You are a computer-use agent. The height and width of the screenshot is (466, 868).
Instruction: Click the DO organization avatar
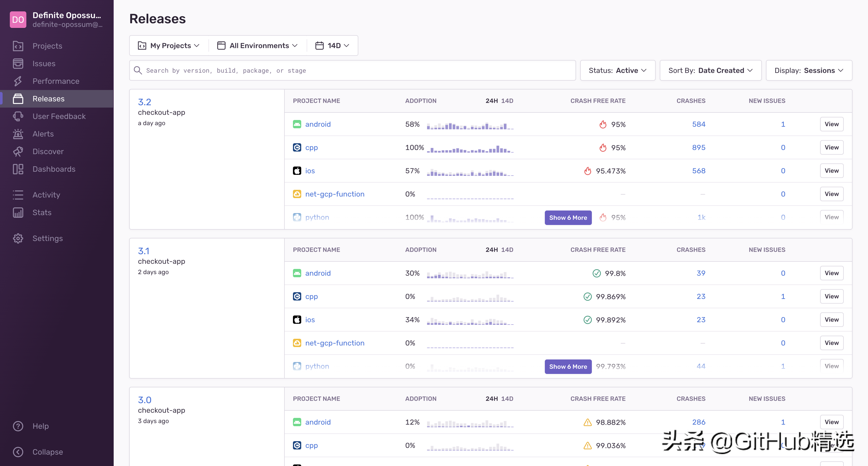(18, 20)
